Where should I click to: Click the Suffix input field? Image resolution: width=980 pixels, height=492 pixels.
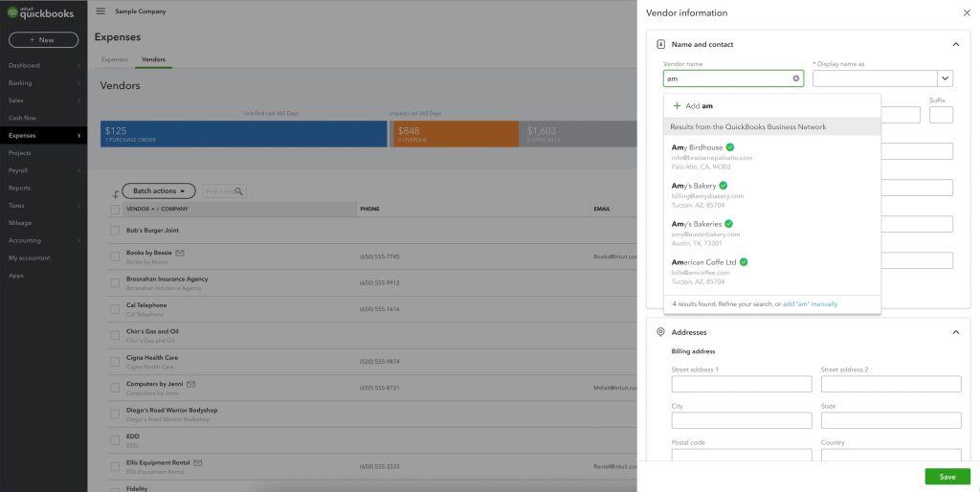942,115
